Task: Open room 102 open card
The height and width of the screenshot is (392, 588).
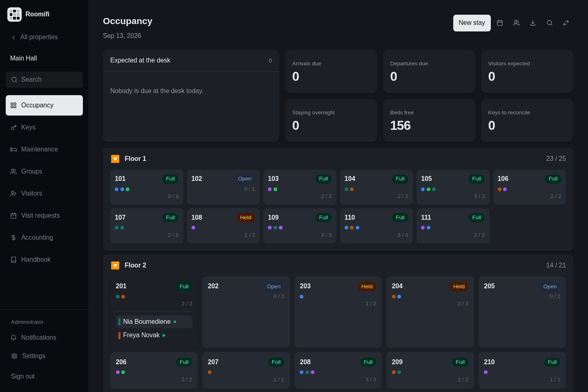Action: click(x=223, y=187)
